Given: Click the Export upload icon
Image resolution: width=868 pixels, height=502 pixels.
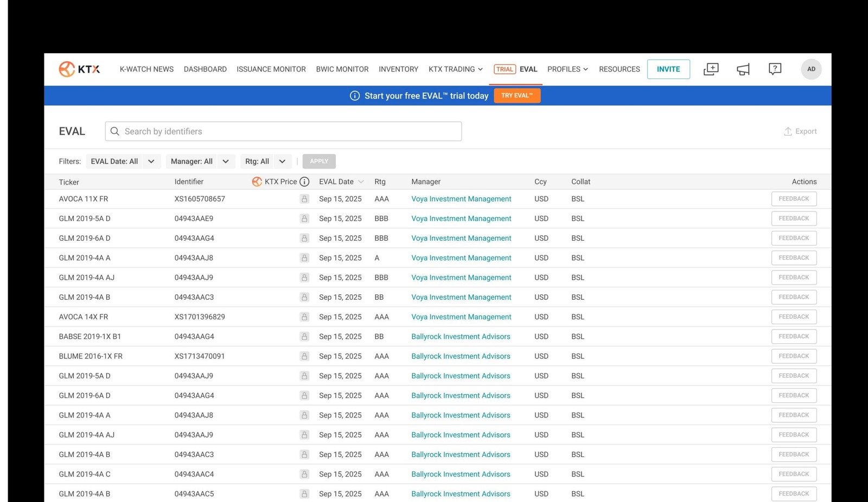Looking at the screenshot, I should (788, 131).
